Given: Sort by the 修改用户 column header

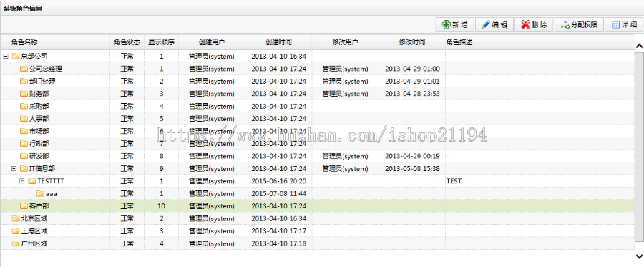Looking at the screenshot, I should tap(346, 42).
